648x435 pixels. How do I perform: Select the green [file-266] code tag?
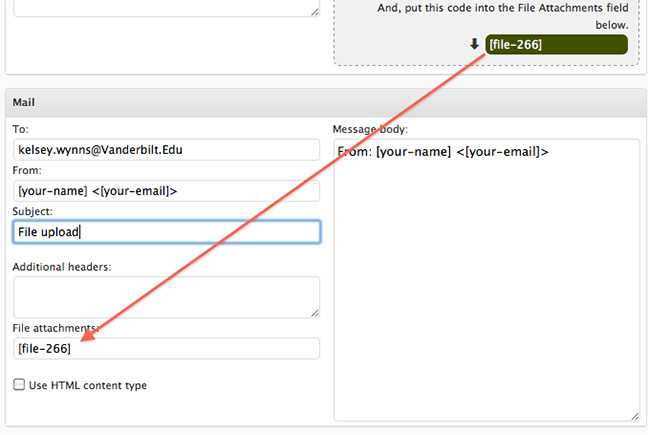[x=556, y=44]
